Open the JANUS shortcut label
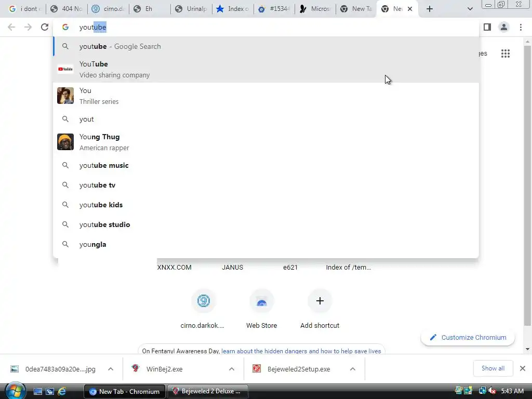This screenshot has height=399, width=532. (232, 268)
